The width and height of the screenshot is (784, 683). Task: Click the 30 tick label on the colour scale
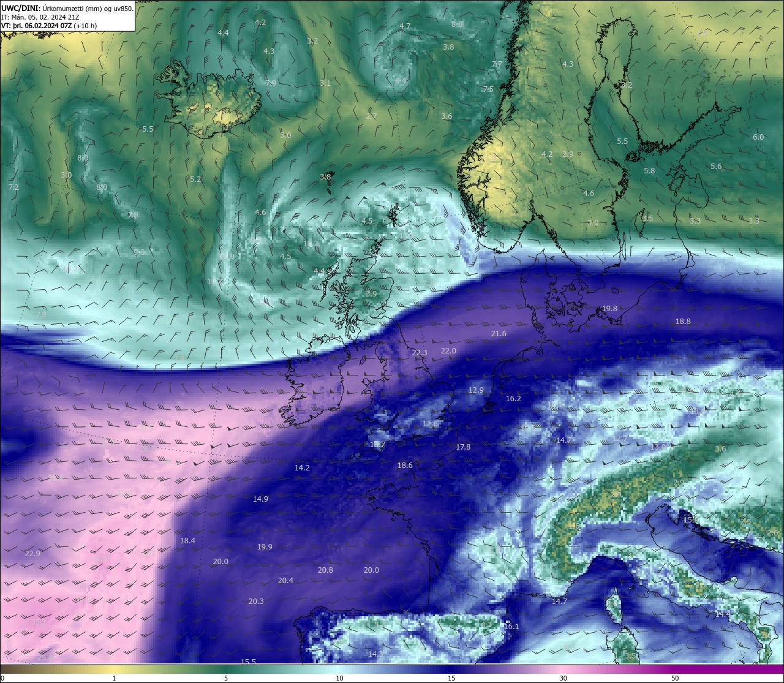(563, 678)
